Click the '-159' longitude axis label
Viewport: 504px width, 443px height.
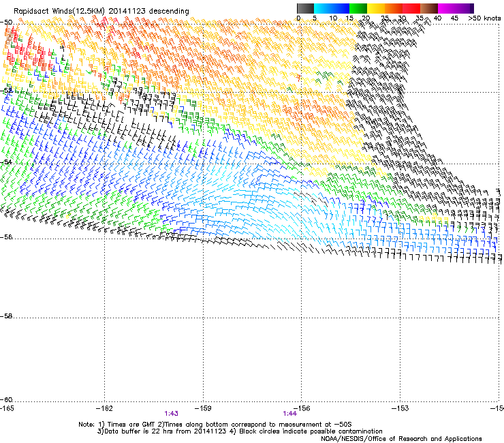[x=203, y=408]
